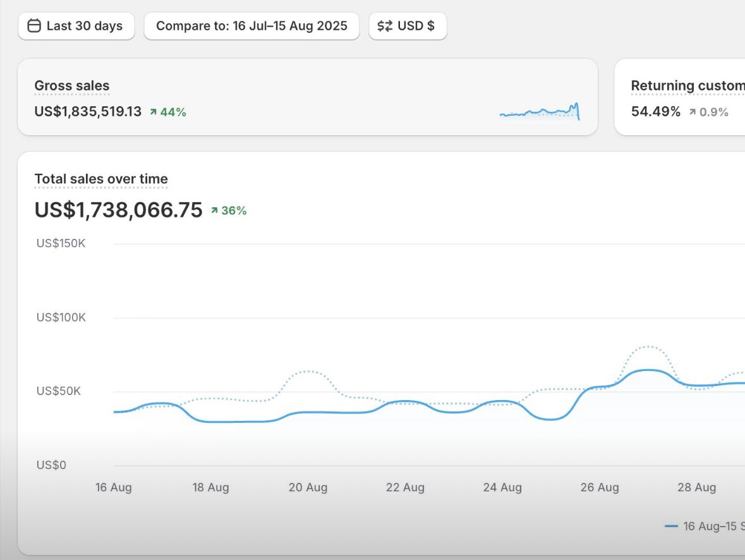Click the US$0 axis label

51,465
